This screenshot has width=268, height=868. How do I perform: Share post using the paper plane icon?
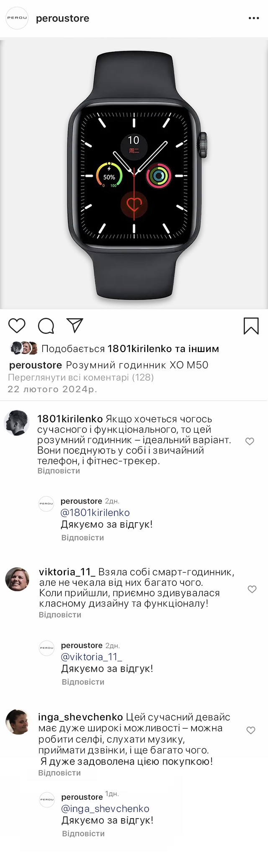click(75, 325)
